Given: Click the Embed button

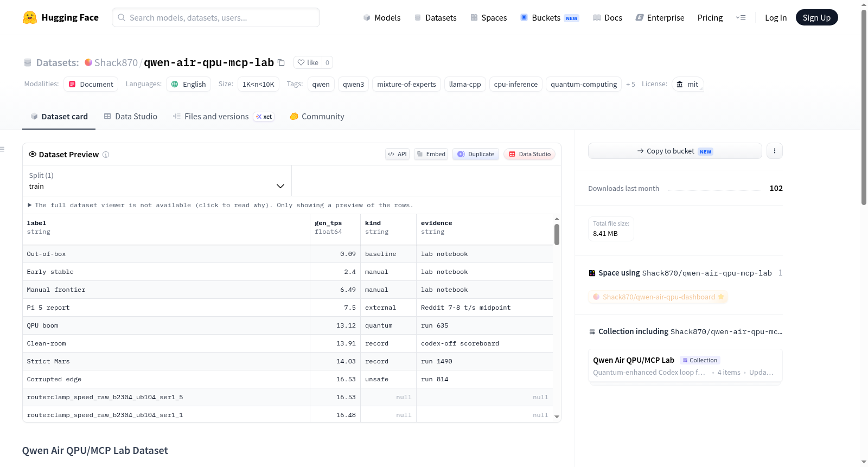Looking at the screenshot, I should tap(431, 154).
